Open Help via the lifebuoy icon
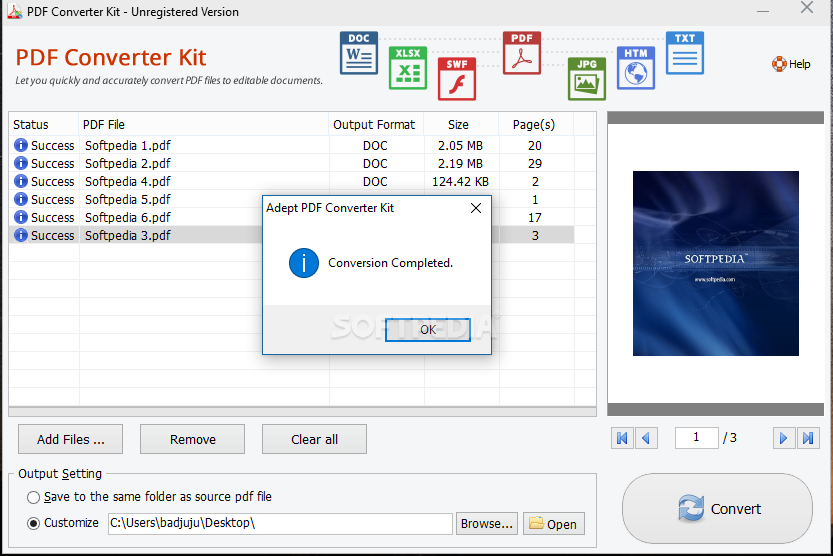 click(x=779, y=64)
